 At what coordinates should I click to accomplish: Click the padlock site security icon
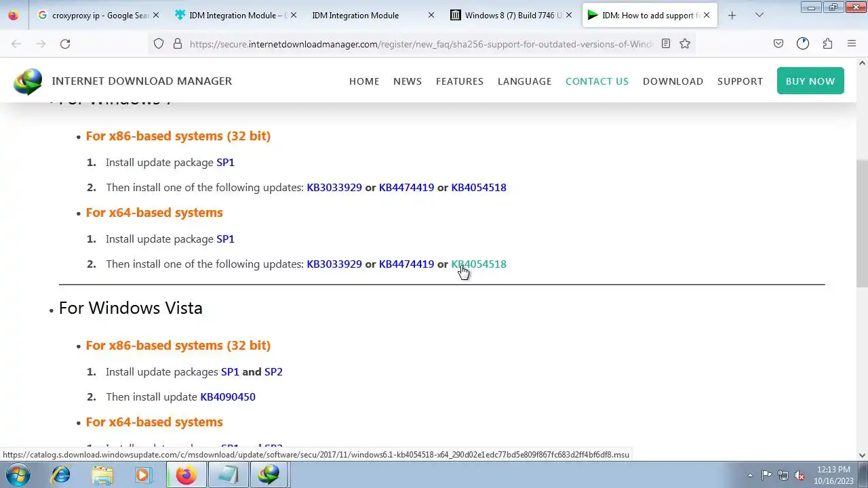178,43
